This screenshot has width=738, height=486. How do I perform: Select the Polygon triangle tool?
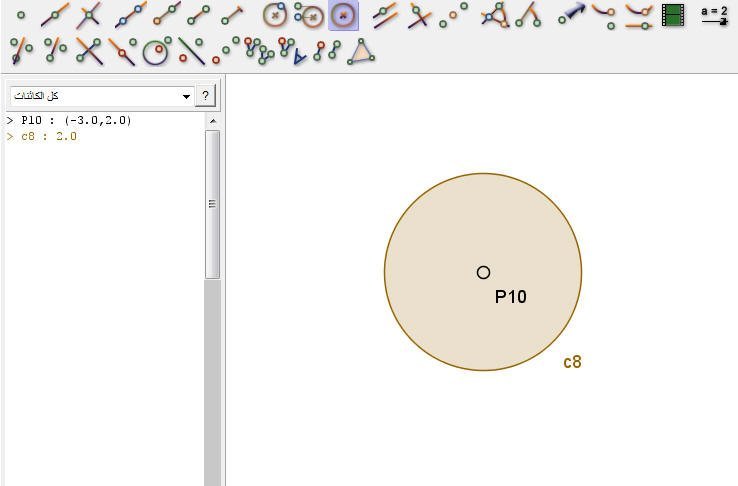361,51
